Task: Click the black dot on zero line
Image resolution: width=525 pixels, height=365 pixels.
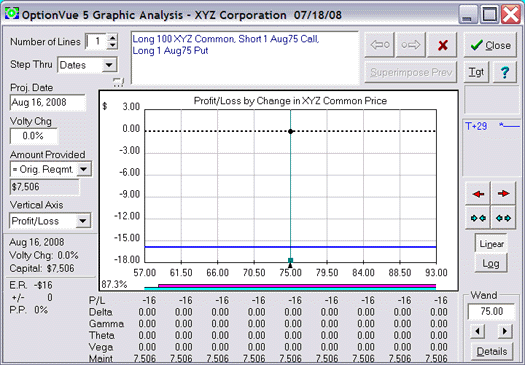Action: pyautogui.click(x=290, y=131)
